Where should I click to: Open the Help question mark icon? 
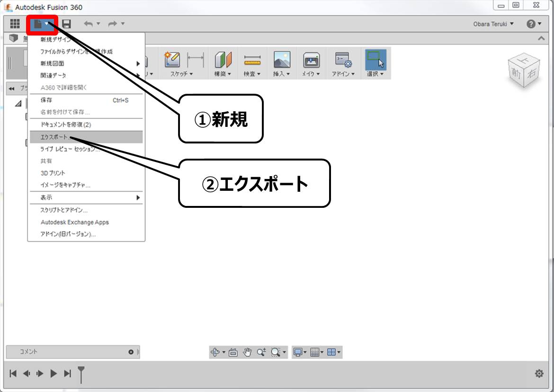click(x=531, y=24)
